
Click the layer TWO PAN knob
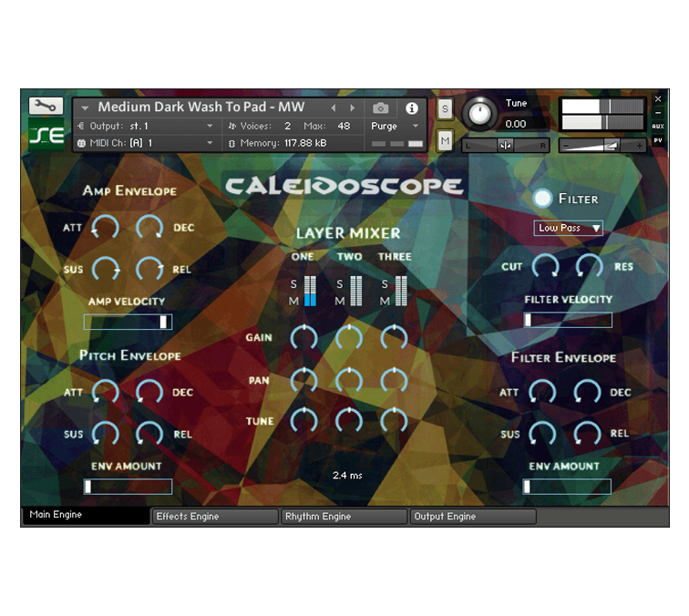[349, 380]
